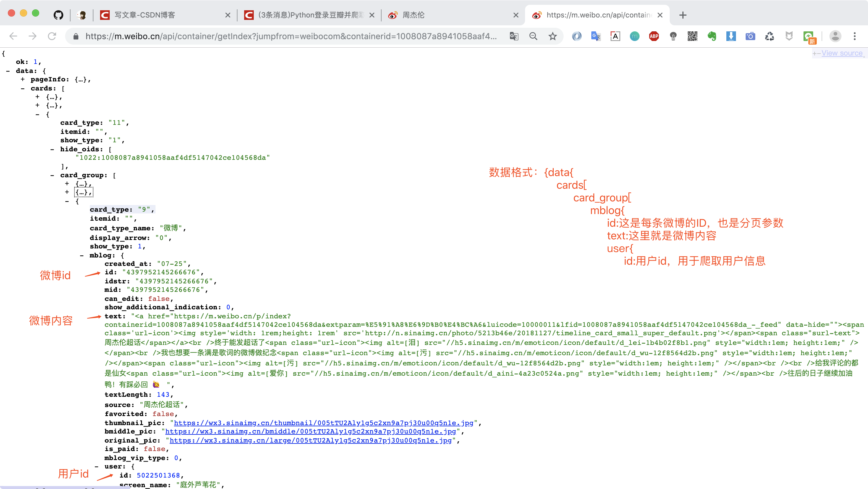Switch to 写文章-CSDN博客 tab
The height and width of the screenshot is (489, 868).
(145, 15)
